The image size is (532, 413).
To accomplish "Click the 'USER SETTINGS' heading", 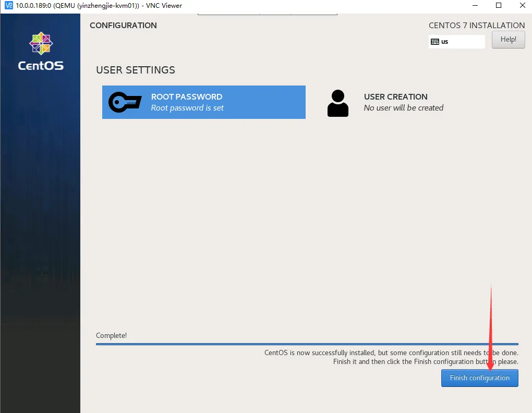I will [136, 70].
